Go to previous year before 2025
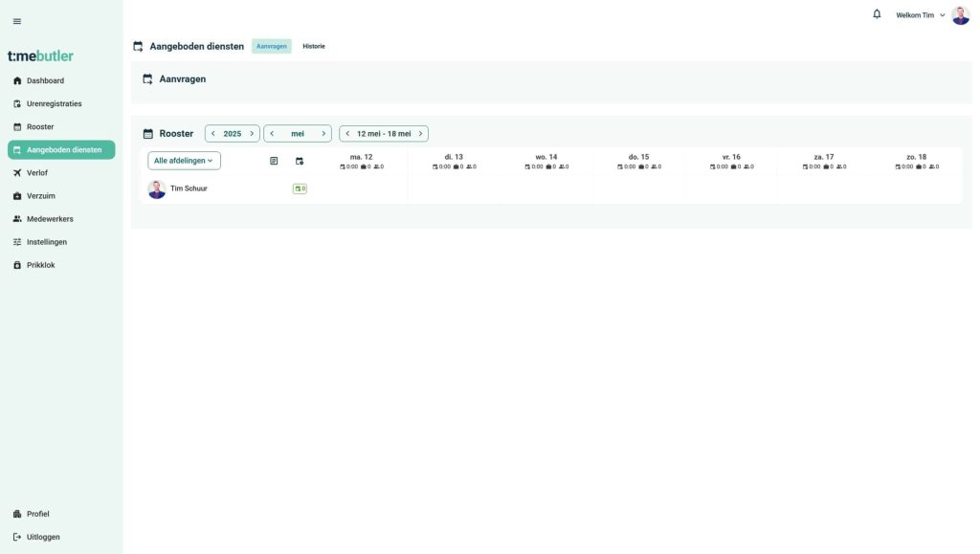Viewport: 980px width, 554px height. [x=213, y=134]
